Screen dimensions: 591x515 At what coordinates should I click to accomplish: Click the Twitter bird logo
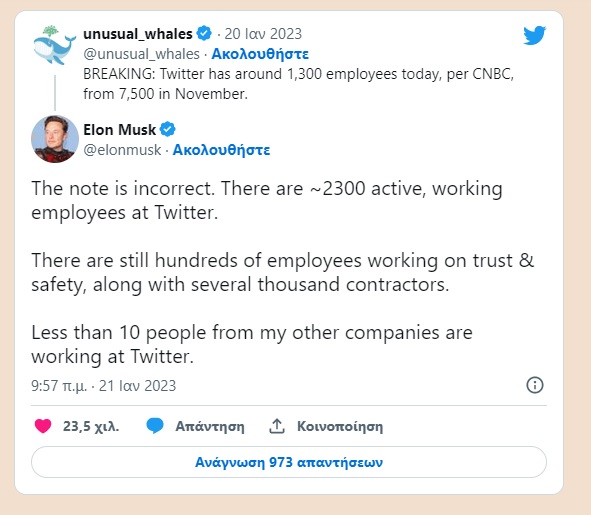[x=534, y=35]
